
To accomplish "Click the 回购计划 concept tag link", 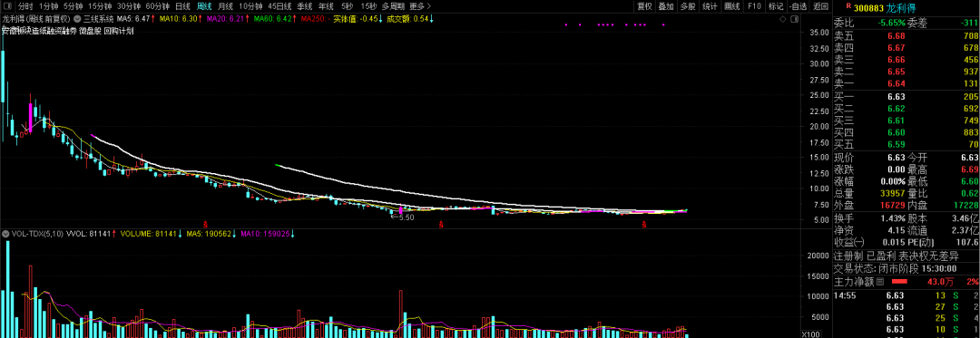I will pos(118,31).
